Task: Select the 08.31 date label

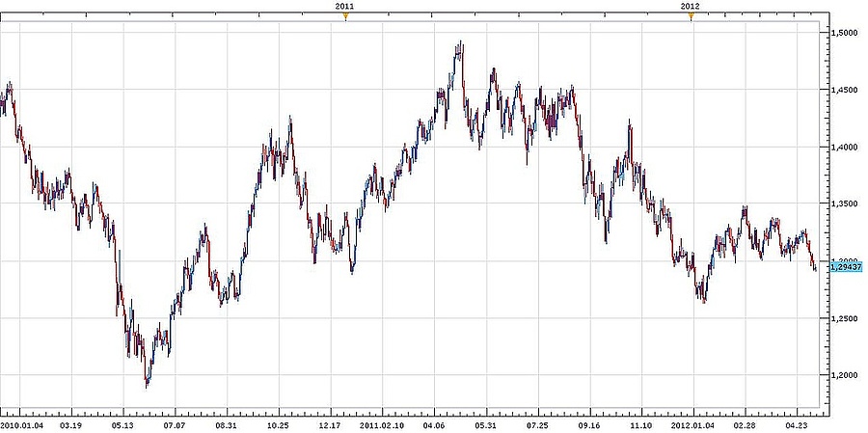Action: 227,422
